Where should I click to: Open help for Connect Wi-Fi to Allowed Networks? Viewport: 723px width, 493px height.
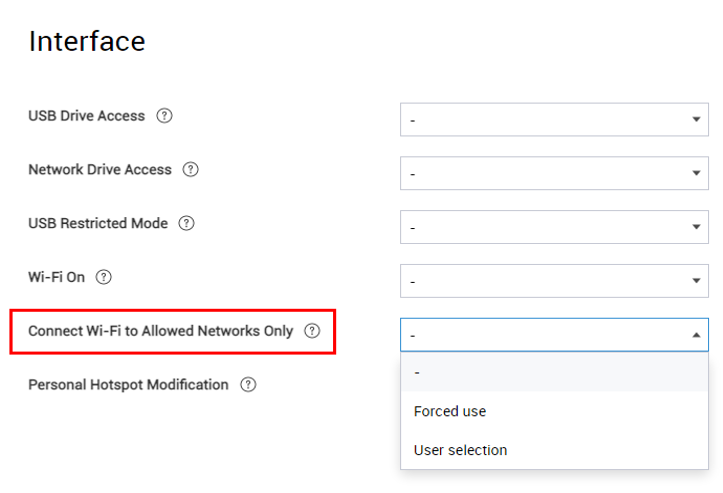[x=312, y=331]
